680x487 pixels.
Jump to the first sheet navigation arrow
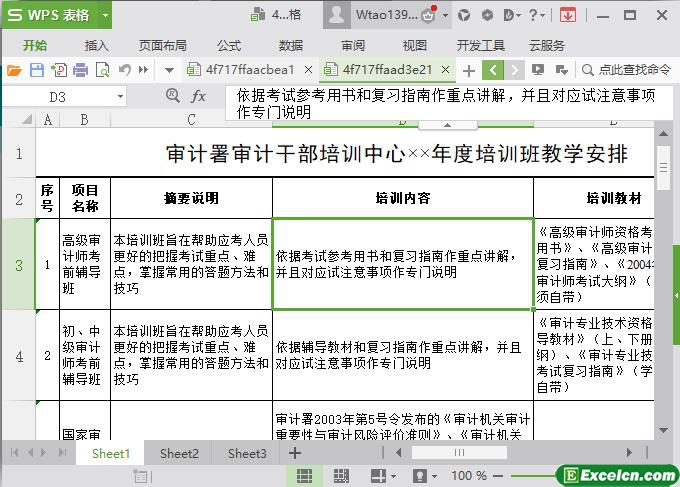14,453
